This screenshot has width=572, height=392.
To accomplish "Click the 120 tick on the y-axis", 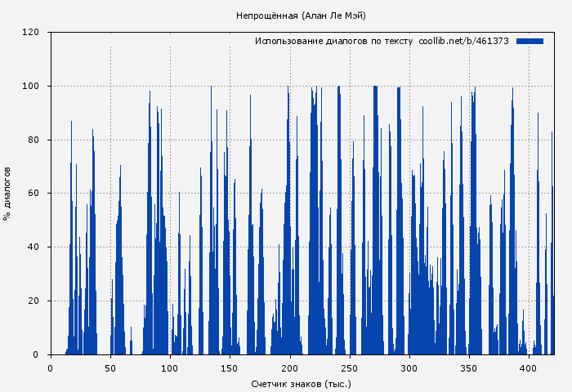I will click(31, 33).
